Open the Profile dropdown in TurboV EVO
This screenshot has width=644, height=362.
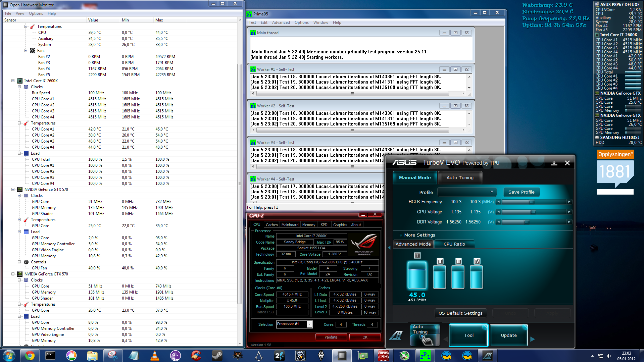pos(467,192)
